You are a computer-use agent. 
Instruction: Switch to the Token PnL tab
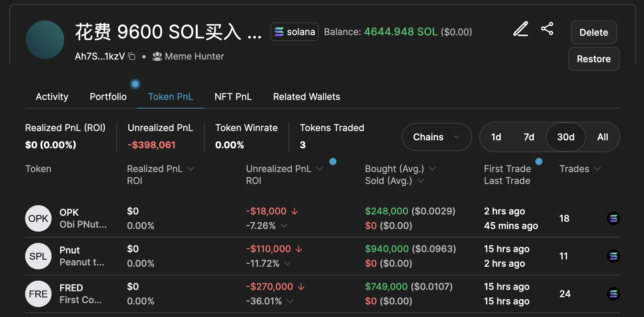(x=171, y=97)
